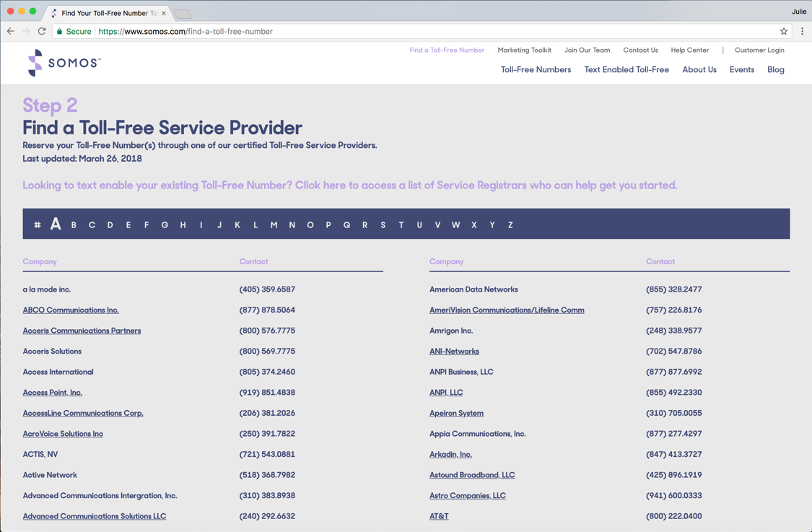This screenshot has width=812, height=532.
Task: Close the Find Your Toll-Free Number tab
Action: 164,13
